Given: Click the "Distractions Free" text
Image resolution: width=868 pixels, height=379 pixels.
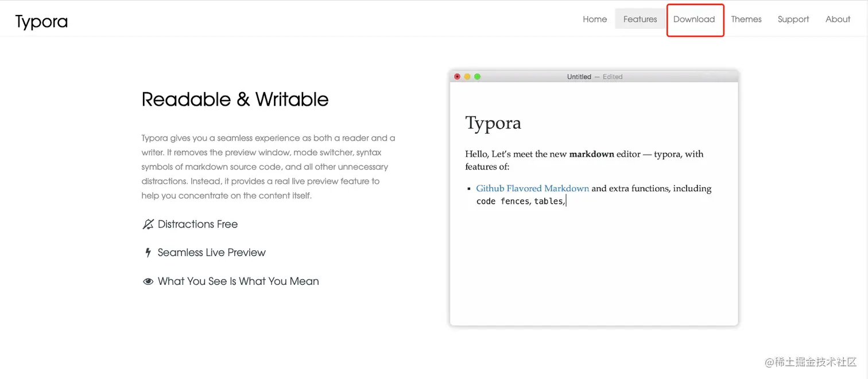Looking at the screenshot, I should 197,224.
